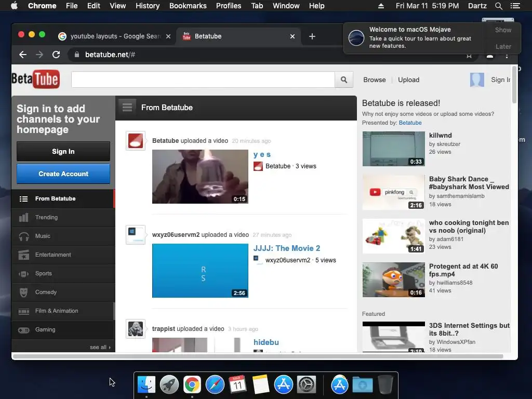
Task: Open Safari from the dock
Action: 215,385
